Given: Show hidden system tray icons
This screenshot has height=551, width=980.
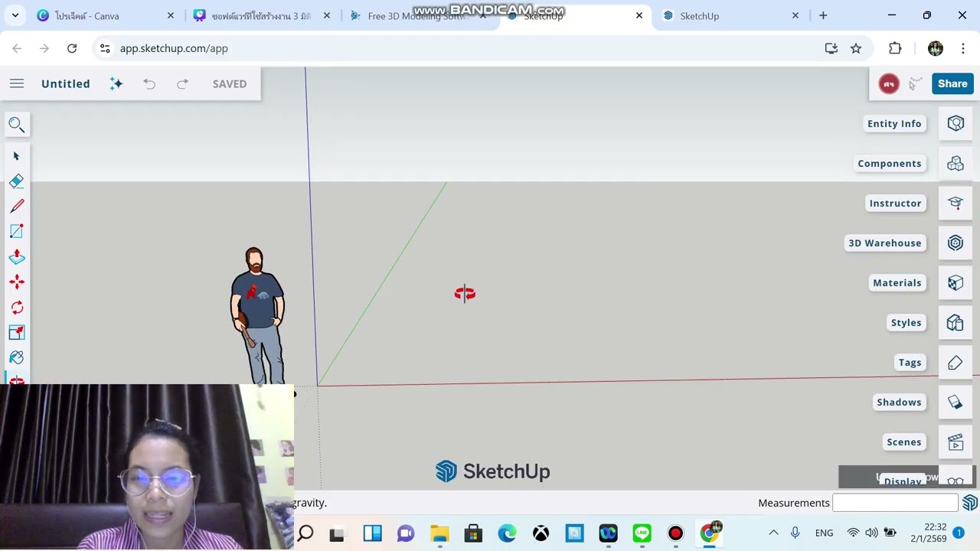Looking at the screenshot, I should tap(773, 533).
